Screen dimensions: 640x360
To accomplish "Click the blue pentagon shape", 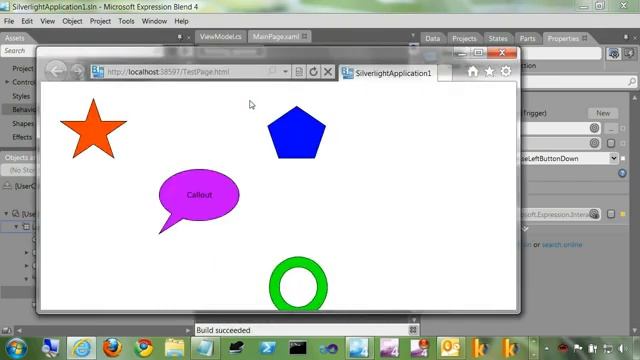I will point(297,133).
